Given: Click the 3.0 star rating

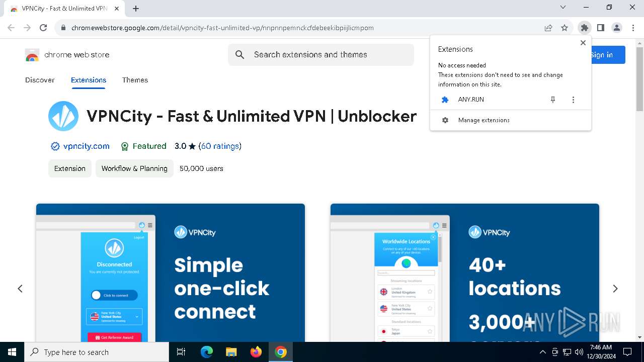Looking at the screenshot, I should tap(185, 146).
